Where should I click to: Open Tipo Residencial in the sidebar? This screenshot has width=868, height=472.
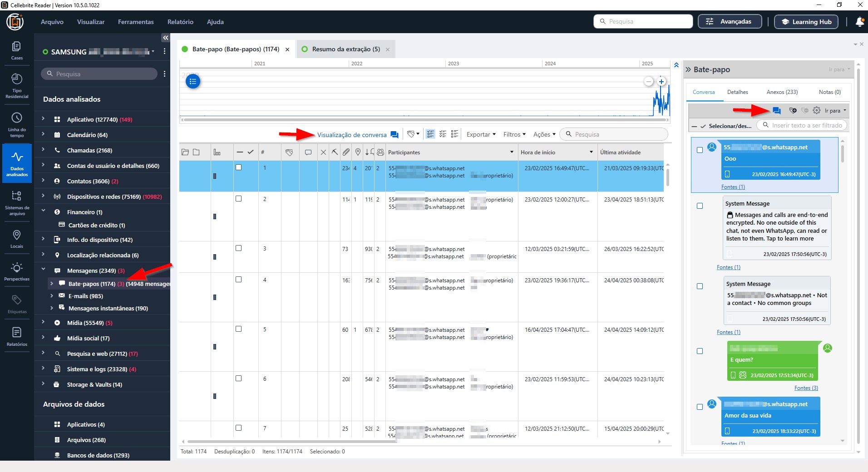17,86
